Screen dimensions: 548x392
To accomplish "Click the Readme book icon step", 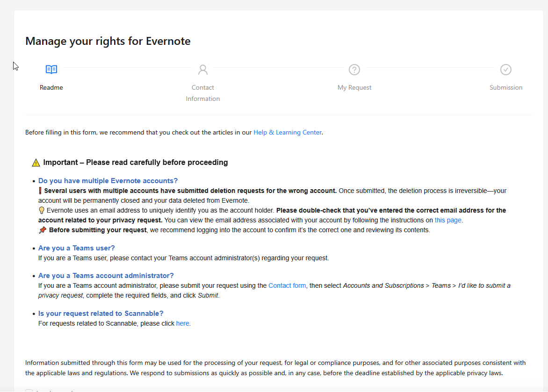I will (51, 69).
